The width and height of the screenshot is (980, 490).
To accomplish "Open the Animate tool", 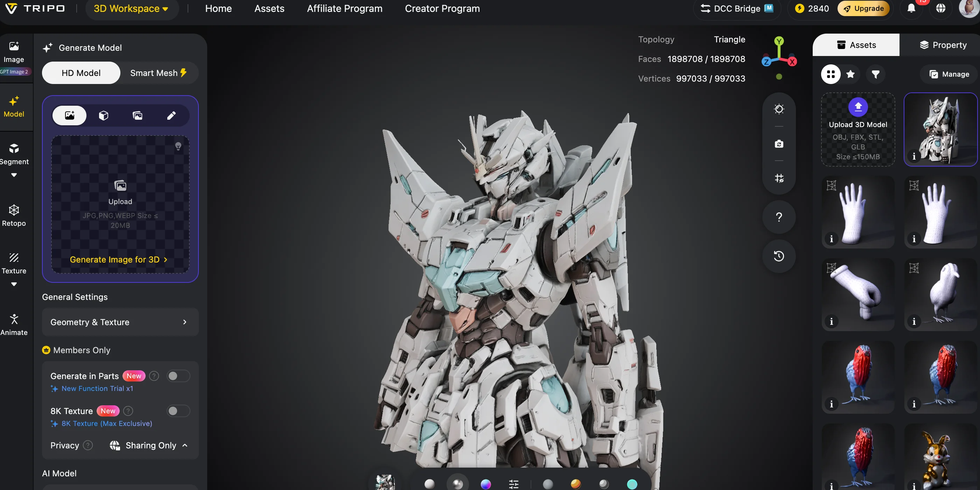I will pos(14,324).
